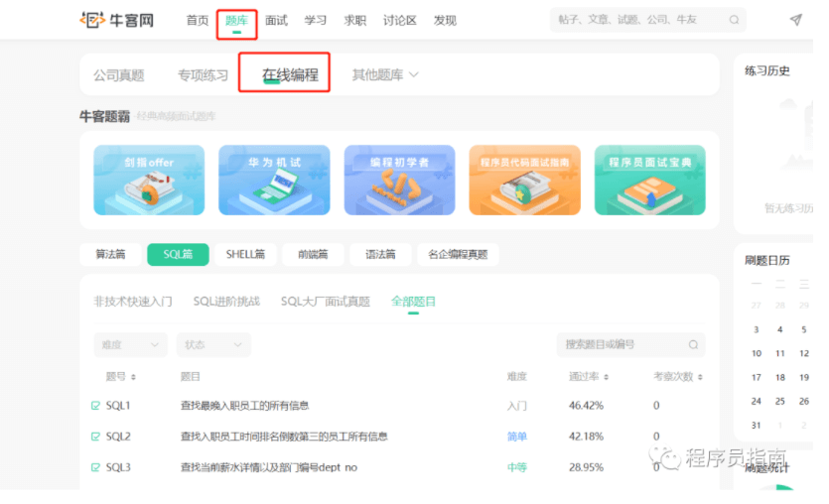Click search icon in question search box
This screenshot has width=829, height=504.
tap(693, 345)
